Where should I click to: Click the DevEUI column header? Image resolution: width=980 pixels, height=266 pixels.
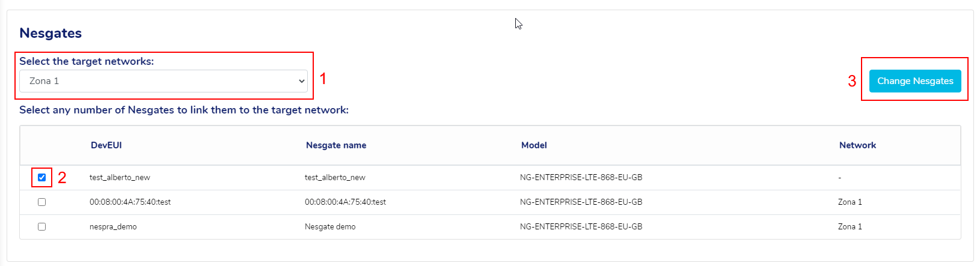click(x=106, y=145)
